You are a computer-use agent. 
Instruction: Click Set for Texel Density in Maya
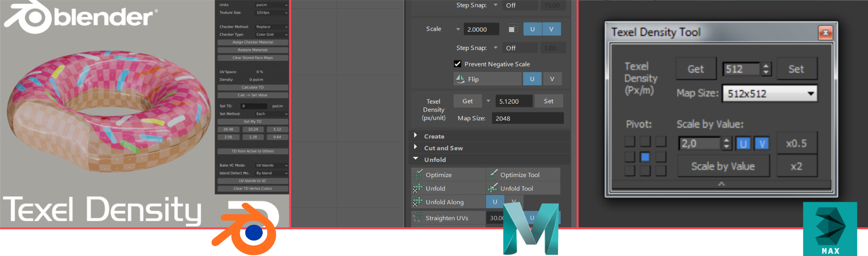(549, 101)
